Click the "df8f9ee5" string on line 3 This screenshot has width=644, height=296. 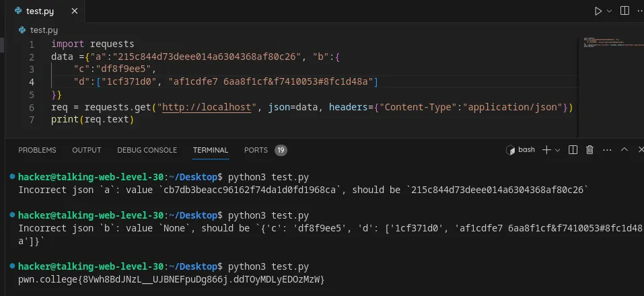point(126,69)
